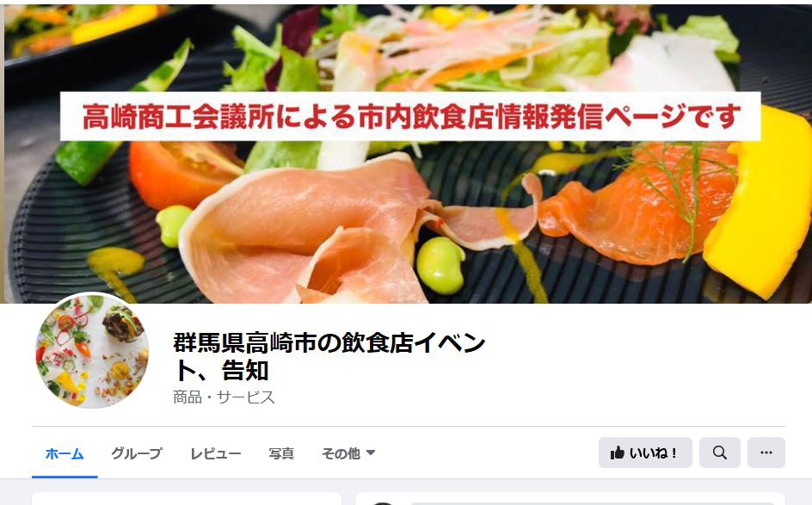
Task: Open the three-dot more options menu
Action: (x=766, y=453)
